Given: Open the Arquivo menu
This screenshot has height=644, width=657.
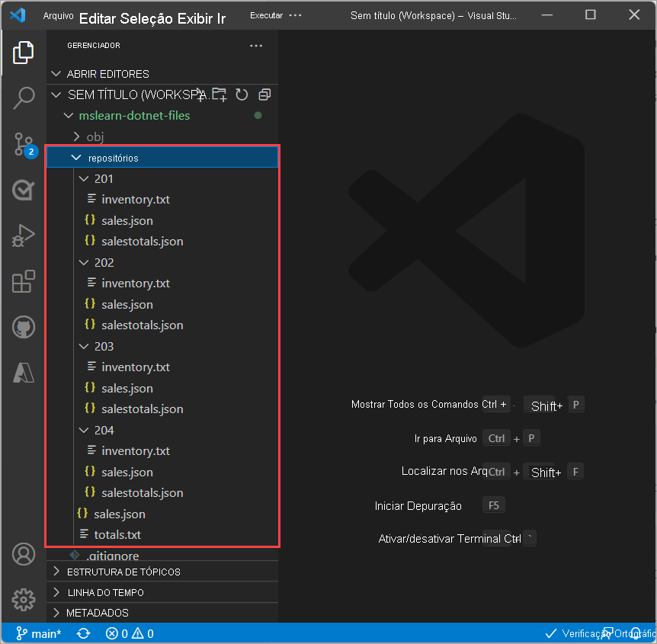Looking at the screenshot, I should coord(58,16).
